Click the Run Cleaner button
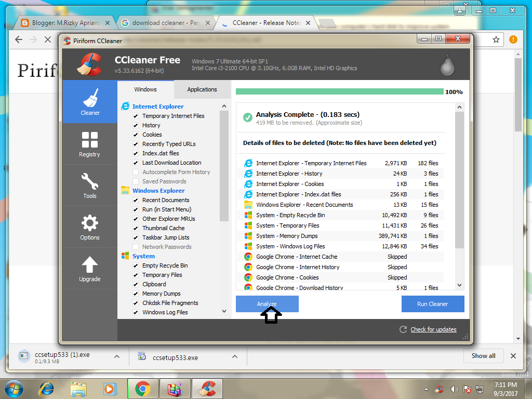The image size is (532, 399). [x=433, y=304]
